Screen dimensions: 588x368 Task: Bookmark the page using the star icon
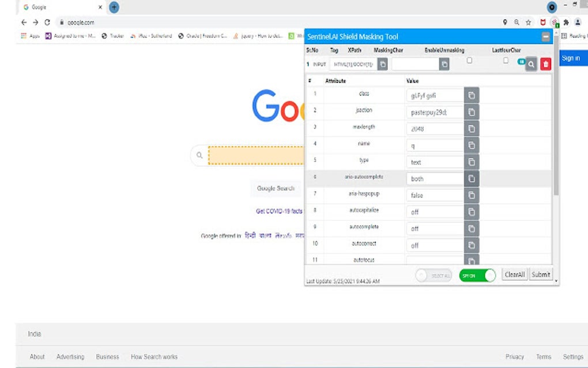(529, 22)
